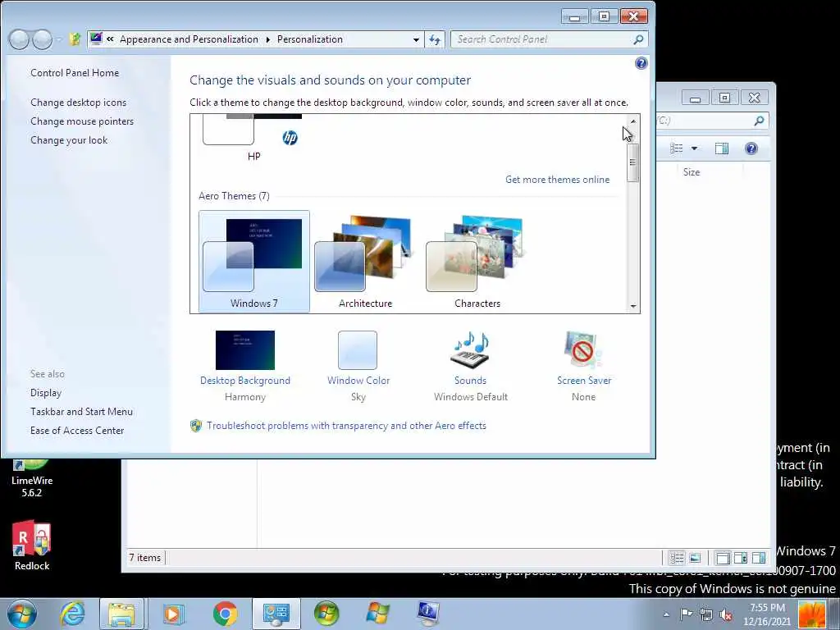Image resolution: width=840 pixels, height=630 pixels.
Task: Click the help icon in Explorer window
Action: 751,148
